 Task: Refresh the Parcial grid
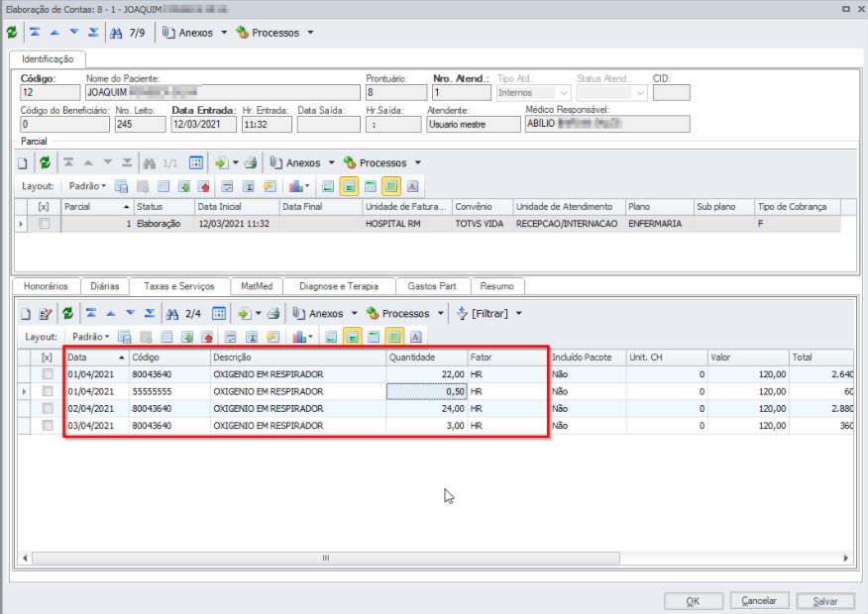pos(46,162)
